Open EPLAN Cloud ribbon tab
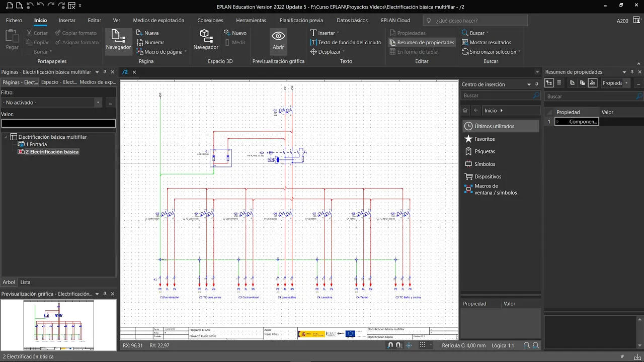The width and height of the screenshot is (644, 362). point(395,21)
